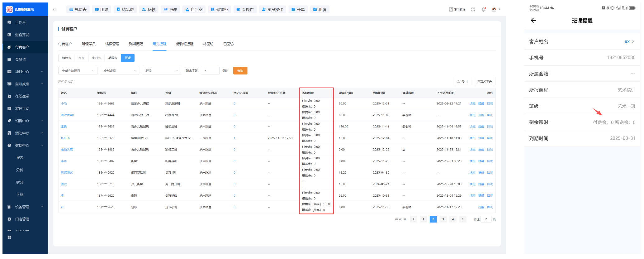Viewport: 644px width, 259px height.
Task: Open 总课表 from the top toolbar
Action: (78, 10)
